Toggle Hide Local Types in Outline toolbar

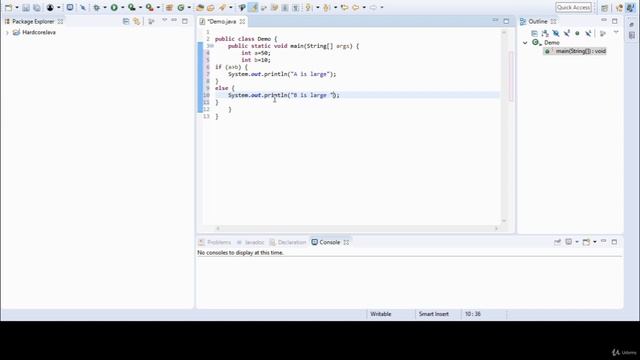[588, 33]
